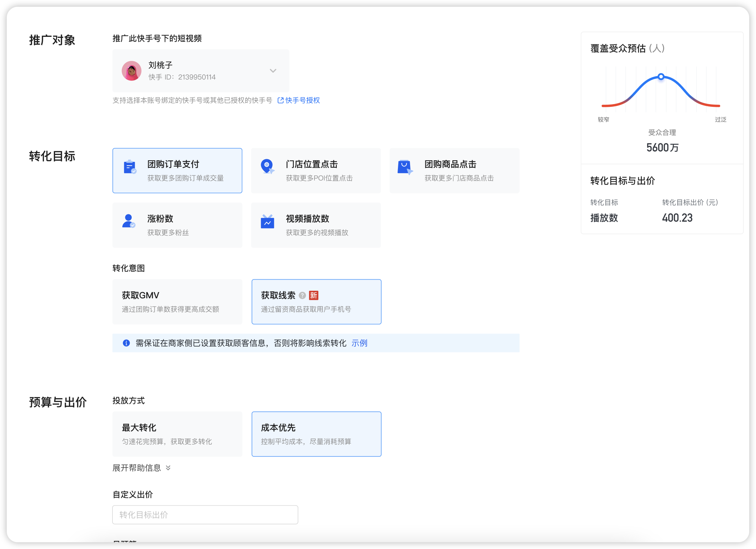Image resolution: width=756 pixels, height=549 pixels.
Task: Click the 转化目标出价 input field
Action: tap(205, 514)
